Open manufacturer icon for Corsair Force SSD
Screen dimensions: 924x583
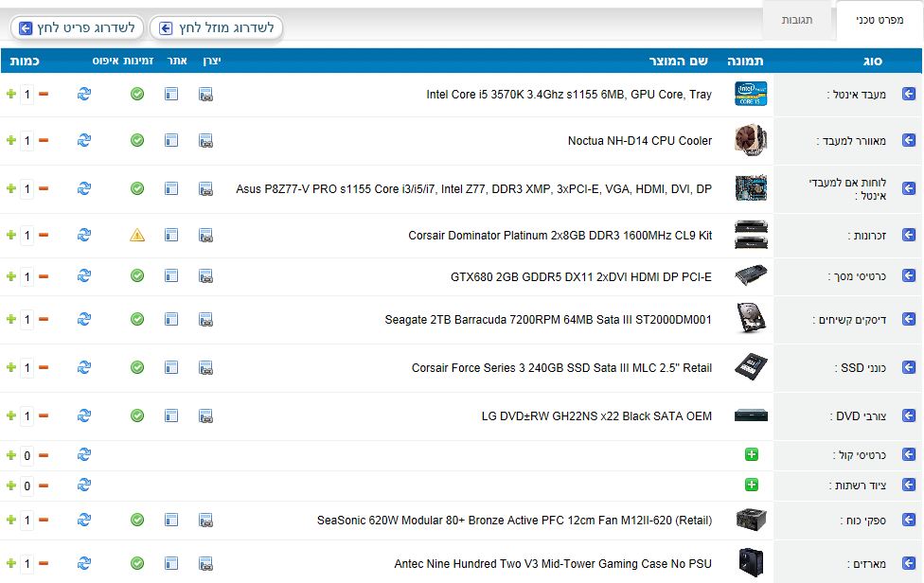click(x=205, y=367)
